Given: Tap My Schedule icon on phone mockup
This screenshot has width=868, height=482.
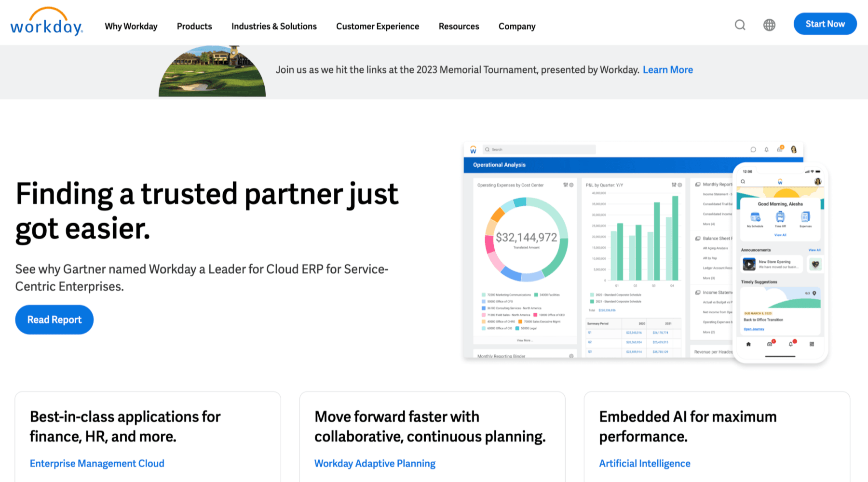Looking at the screenshot, I should pos(755,218).
